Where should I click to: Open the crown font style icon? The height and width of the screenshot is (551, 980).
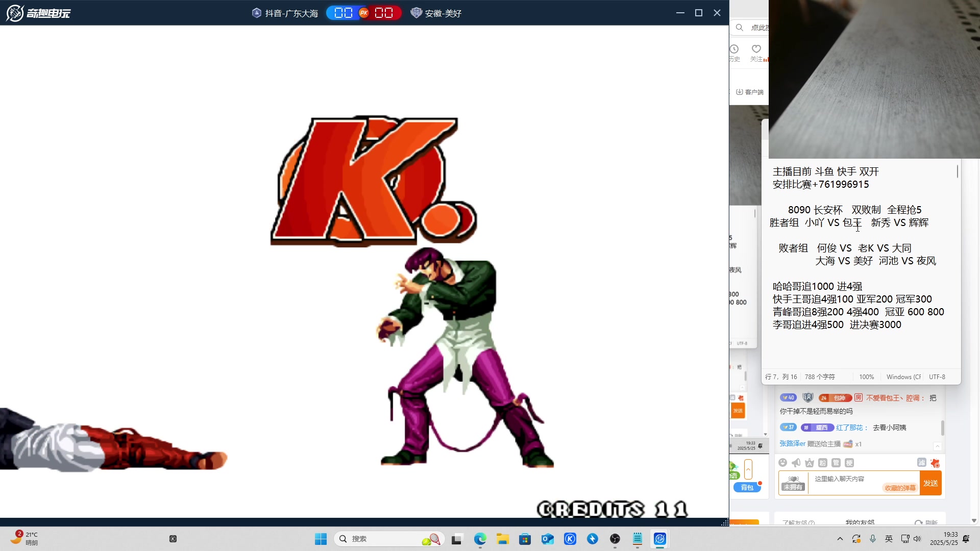(810, 463)
